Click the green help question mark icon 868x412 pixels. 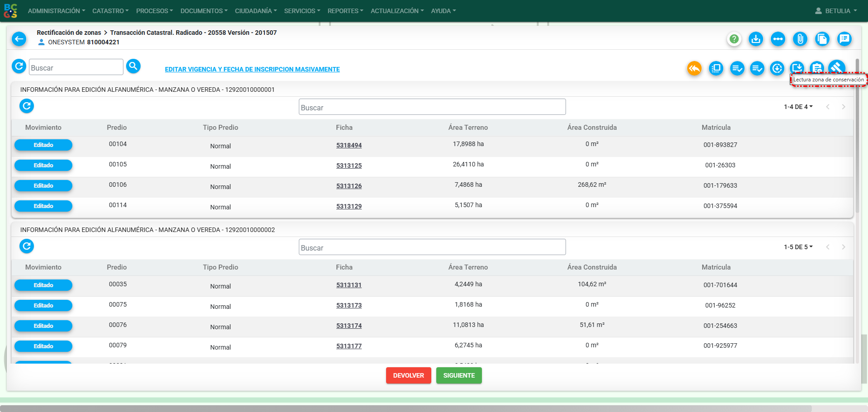[x=734, y=39]
